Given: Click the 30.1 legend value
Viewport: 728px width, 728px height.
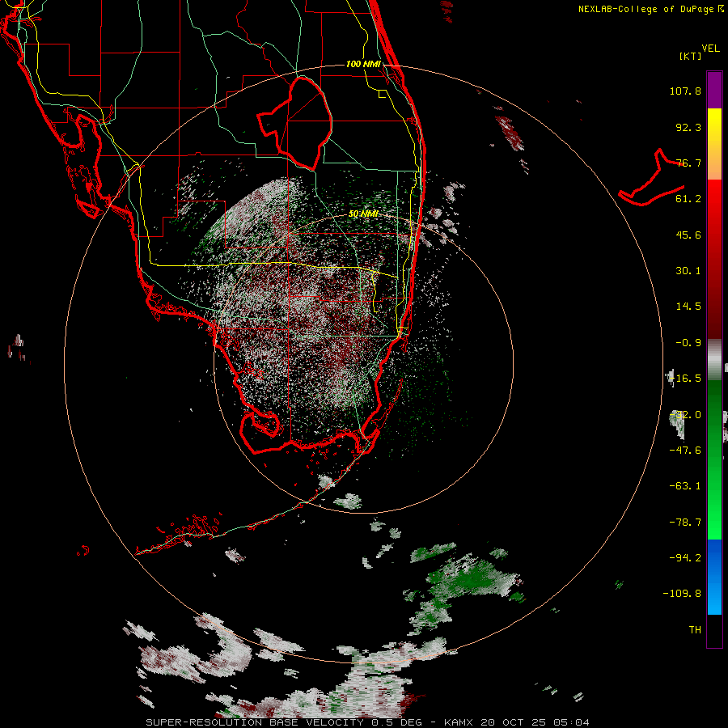Looking at the screenshot, I should click(688, 271).
